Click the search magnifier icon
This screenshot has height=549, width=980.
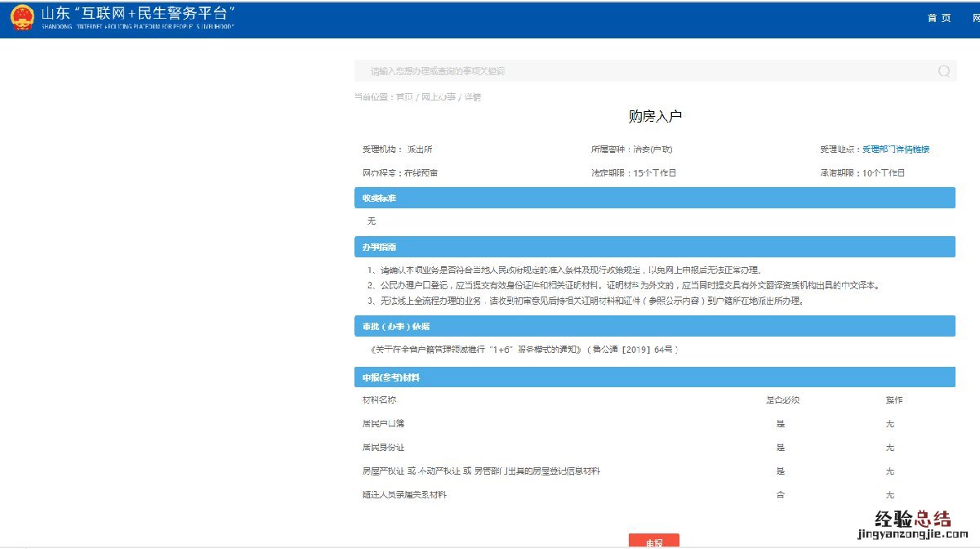tap(944, 71)
